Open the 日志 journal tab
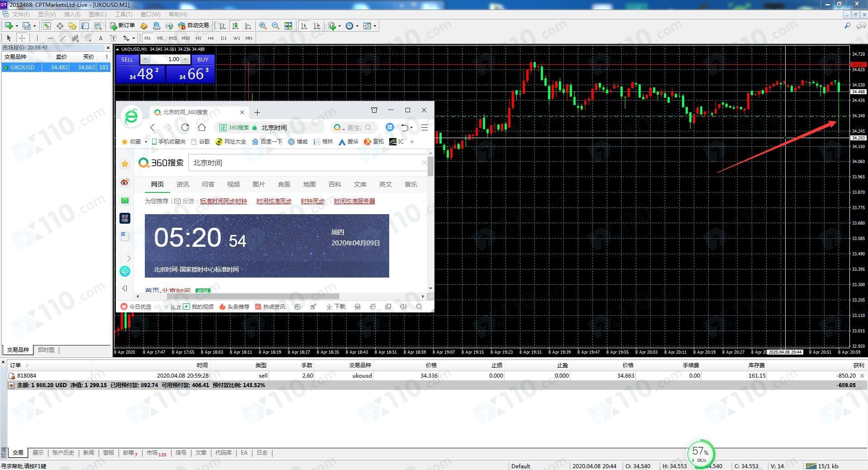This screenshot has width=868, height=470. click(x=262, y=453)
